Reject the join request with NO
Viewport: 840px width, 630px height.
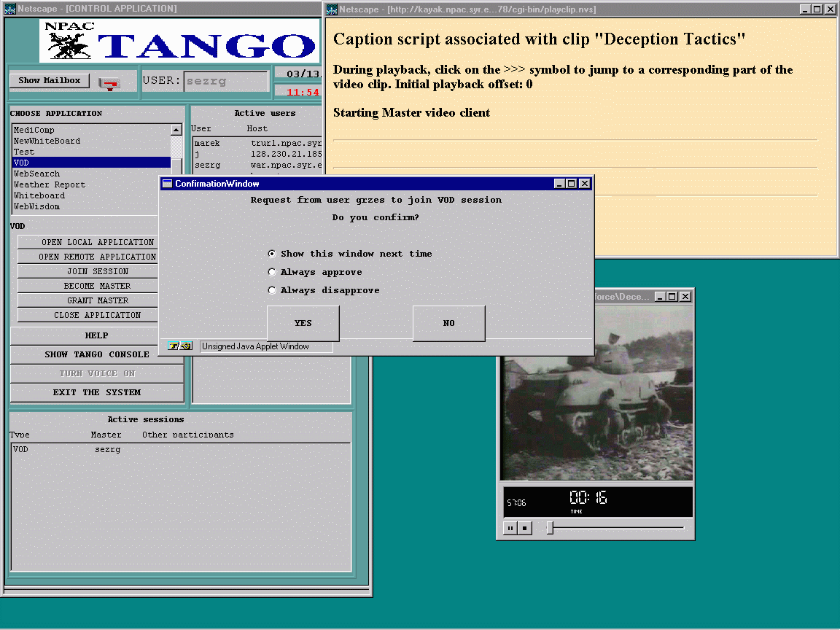tap(449, 323)
